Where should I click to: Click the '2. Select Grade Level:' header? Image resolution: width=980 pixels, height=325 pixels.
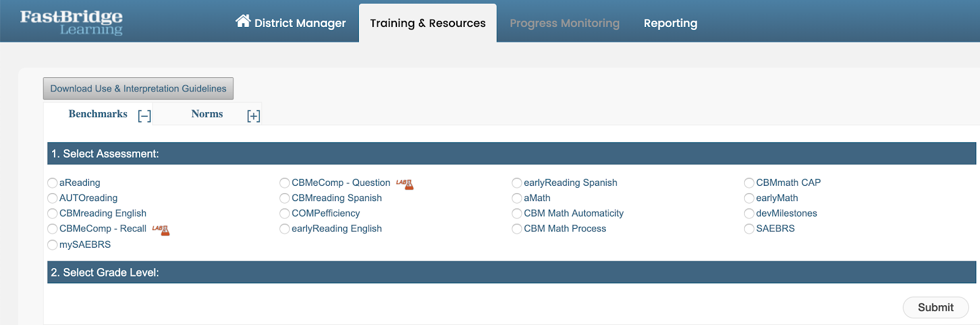click(x=511, y=272)
